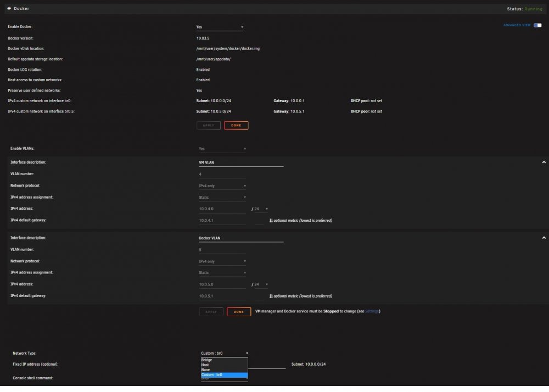Viewport: 549px width, 392px height.
Task: Edit the VM VLAN interface description field
Action: point(241,163)
